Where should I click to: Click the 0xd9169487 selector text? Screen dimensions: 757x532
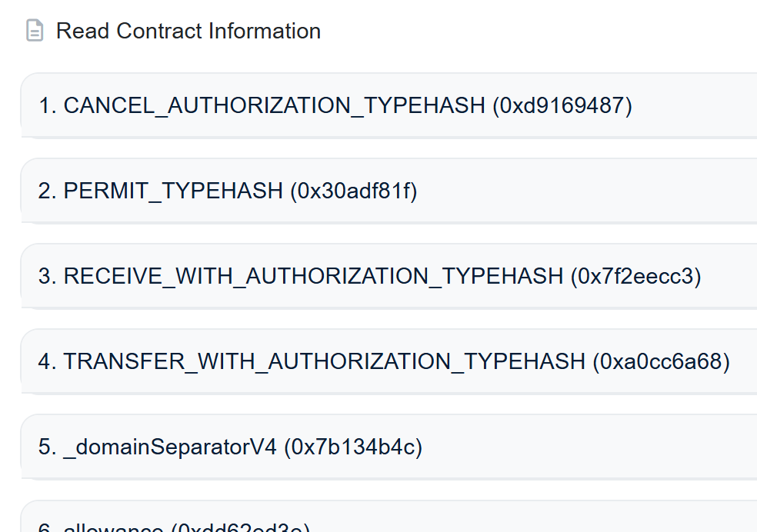562,105
